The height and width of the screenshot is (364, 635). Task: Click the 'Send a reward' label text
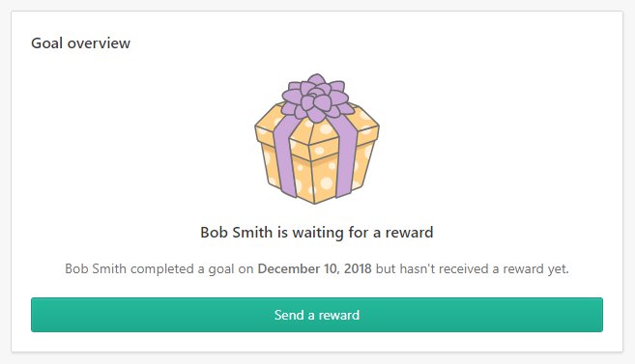[x=317, y=315]
